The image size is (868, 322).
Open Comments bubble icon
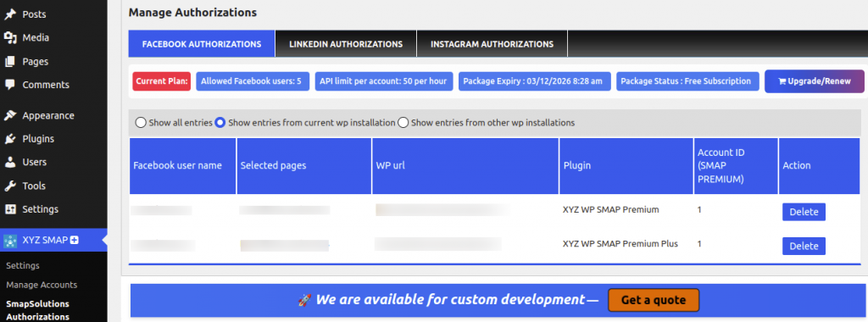[10, 85]
